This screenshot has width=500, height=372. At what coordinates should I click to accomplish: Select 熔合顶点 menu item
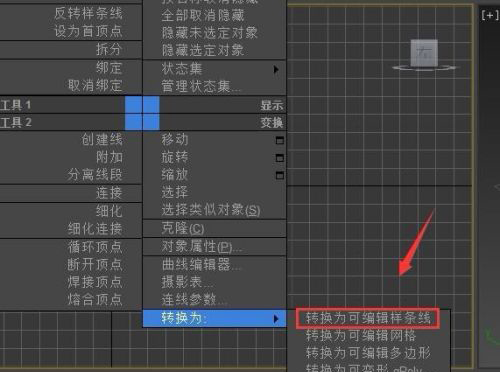point(95,299)
